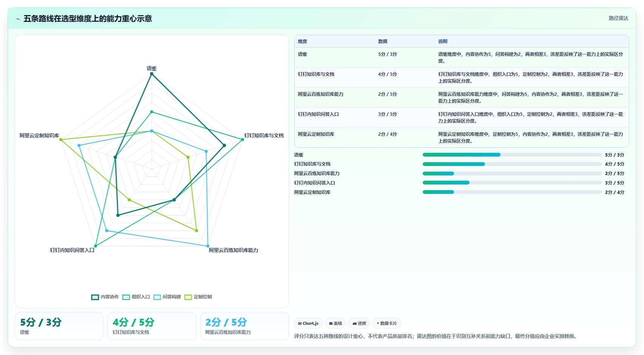The width and height of the screenshot is (644, 355).
Task: Toggle the 组织入口 legend series
Action: [136, 297]
